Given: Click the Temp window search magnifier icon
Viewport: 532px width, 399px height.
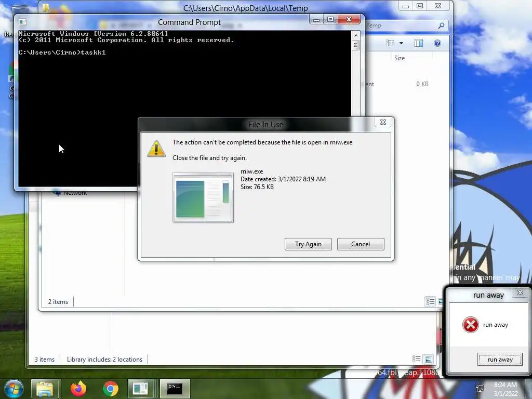Looking at the screenshot, I should pos(441,25).
